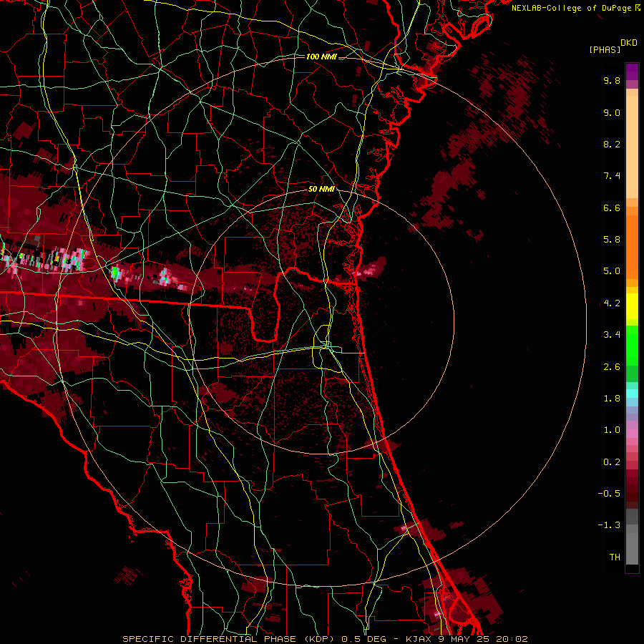
Task: Click the 9.8 value on color scale
Action: tap(612, 81)
